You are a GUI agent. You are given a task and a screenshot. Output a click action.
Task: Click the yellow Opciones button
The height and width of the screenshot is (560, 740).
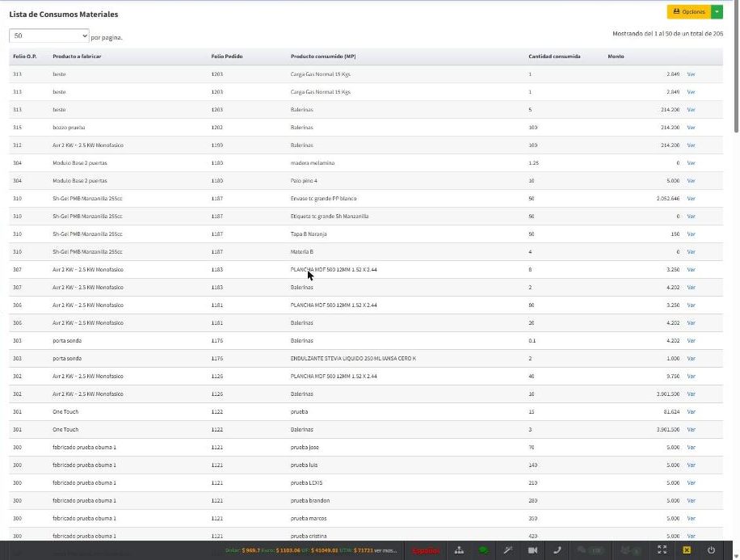click(689, 12)
